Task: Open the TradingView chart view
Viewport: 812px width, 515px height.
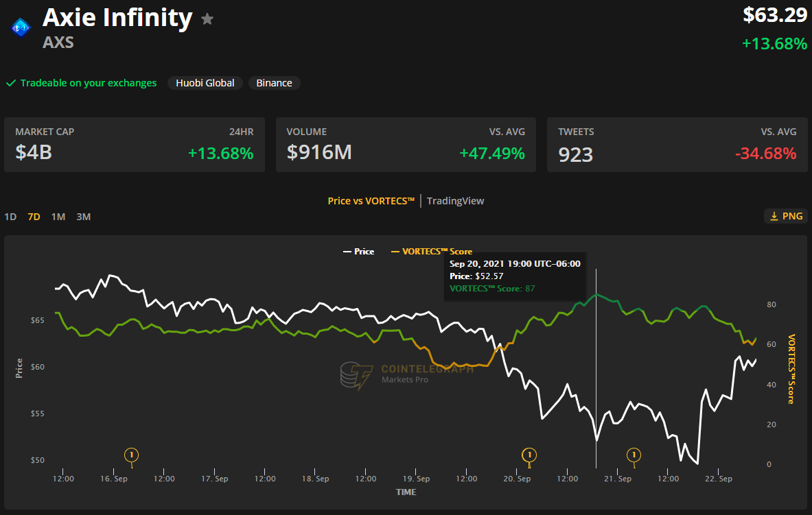Action: 455,201
